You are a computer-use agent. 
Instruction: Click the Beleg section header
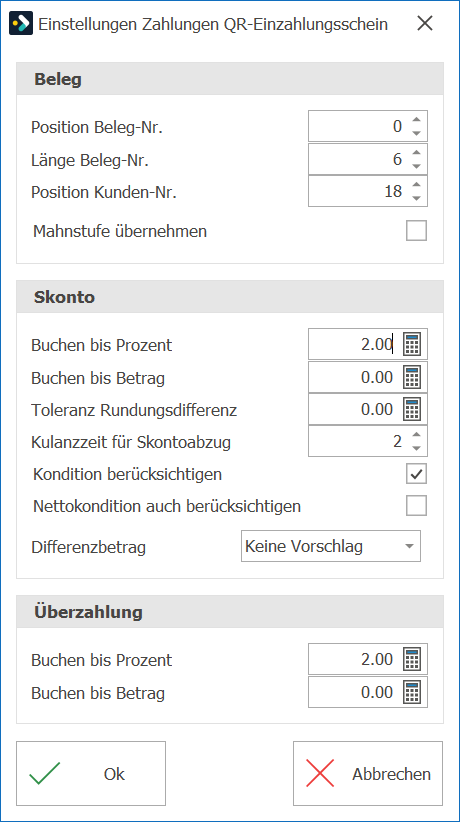230,79
